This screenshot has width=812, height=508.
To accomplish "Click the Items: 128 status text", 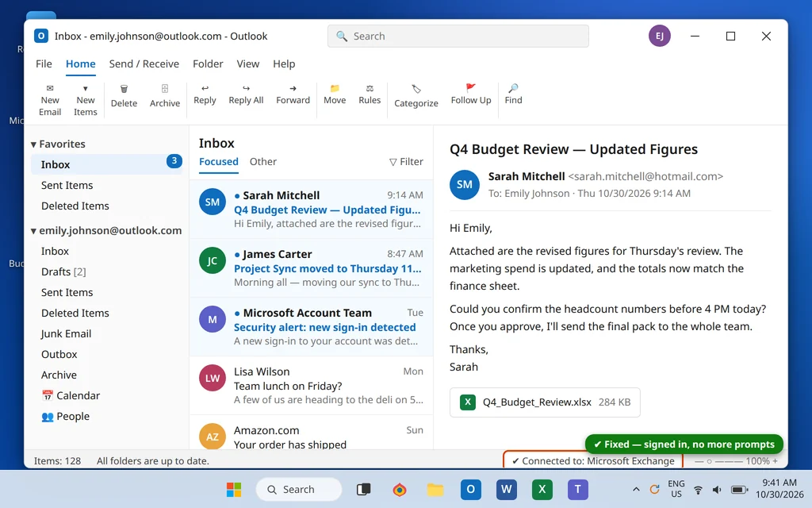I will click(x=57, y=461).
